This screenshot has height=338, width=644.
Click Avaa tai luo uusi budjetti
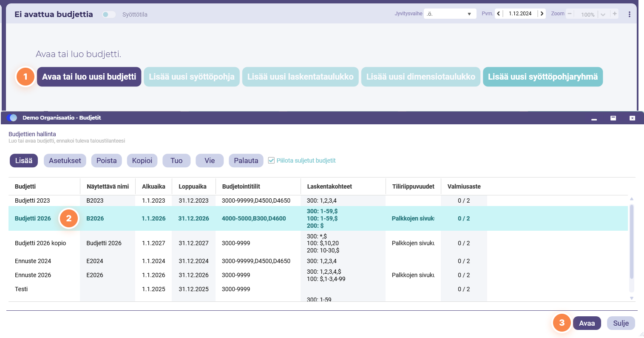click(x=89, y=77)
